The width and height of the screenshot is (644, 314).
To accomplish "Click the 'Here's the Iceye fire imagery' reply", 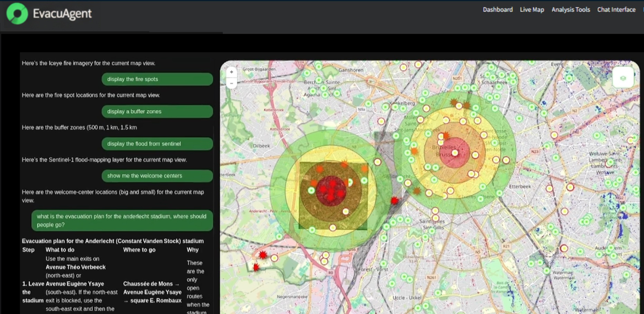I will pos(89,63).
